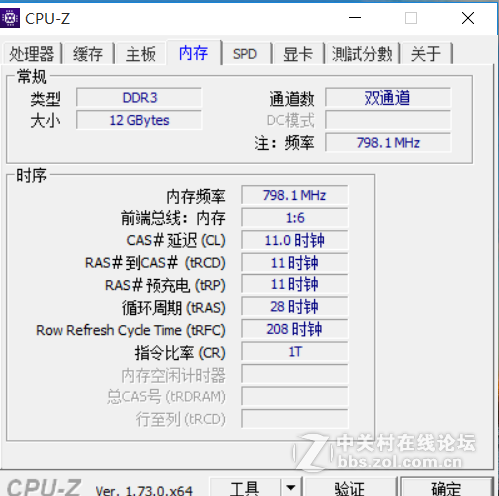
Task: Click the 前端总线: 内存 label
Action: 173,218
